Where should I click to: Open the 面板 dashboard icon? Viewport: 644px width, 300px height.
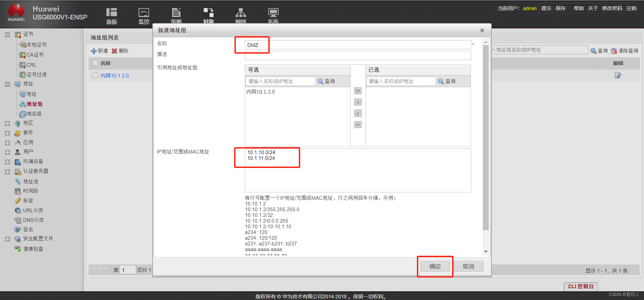tap(111, 16)
